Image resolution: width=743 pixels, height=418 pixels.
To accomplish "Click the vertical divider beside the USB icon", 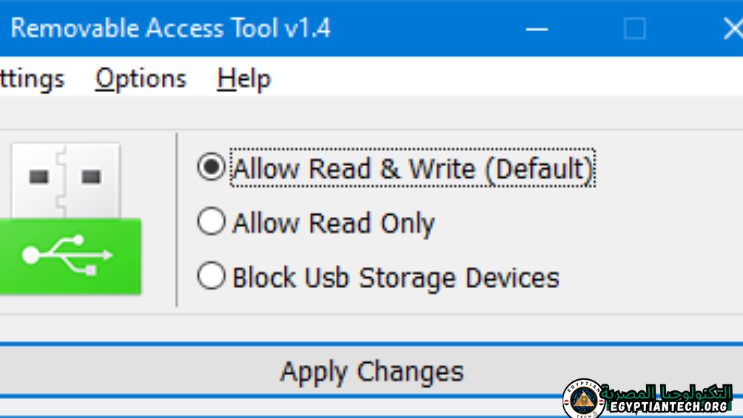I will pos(177,219).
